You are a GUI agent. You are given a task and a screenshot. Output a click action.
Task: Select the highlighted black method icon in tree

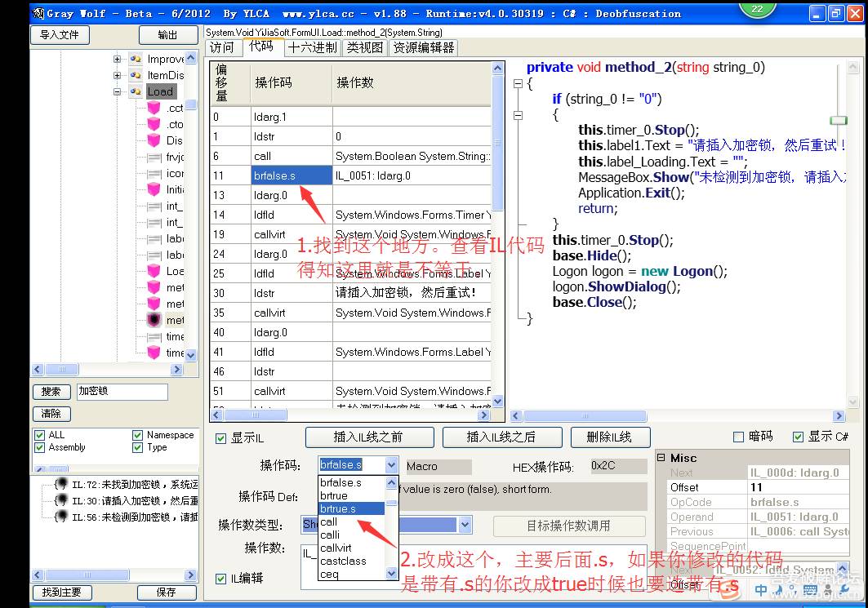(154, 320)
